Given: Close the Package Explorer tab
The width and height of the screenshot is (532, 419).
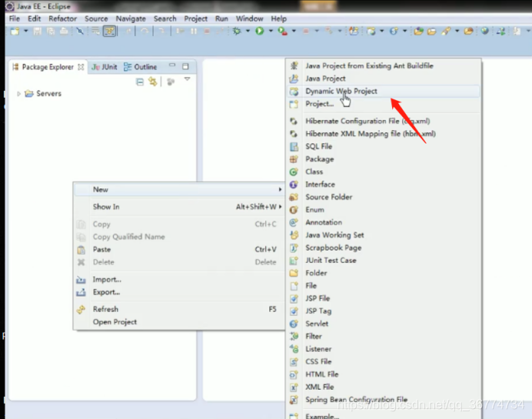Looking at the screenshot, I should 81,67.
